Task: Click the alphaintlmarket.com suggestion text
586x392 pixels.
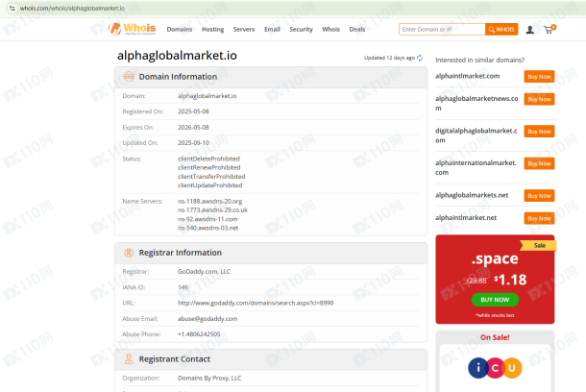Action: click(467, 76)
